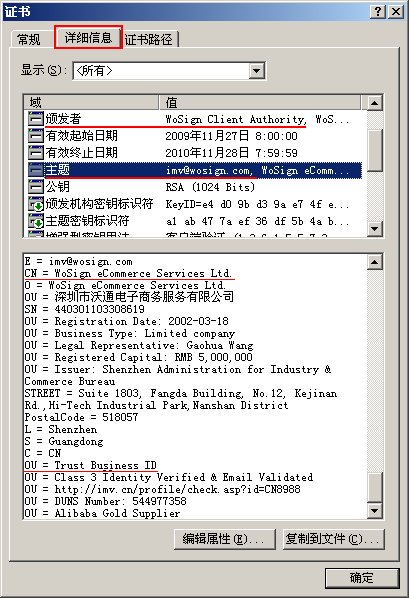Click the help question mark button
The image size is (409, 598).
click(x=378, y=11)
